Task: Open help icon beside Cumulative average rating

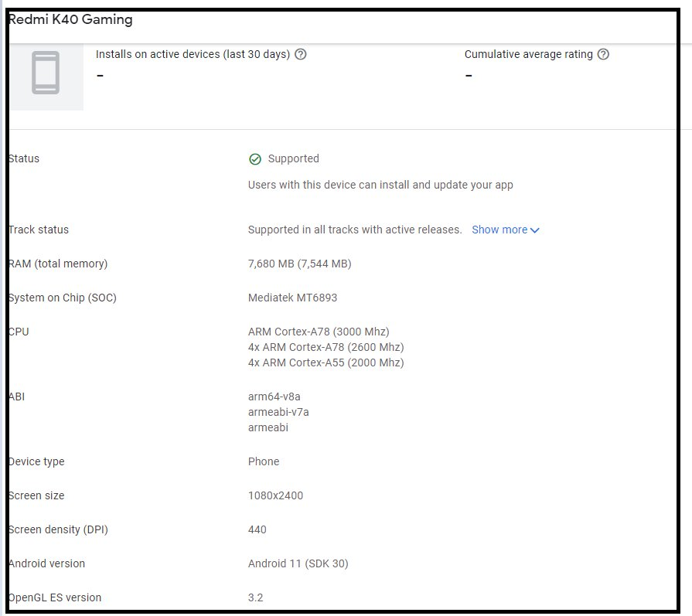Action: (x=603, y=54)
